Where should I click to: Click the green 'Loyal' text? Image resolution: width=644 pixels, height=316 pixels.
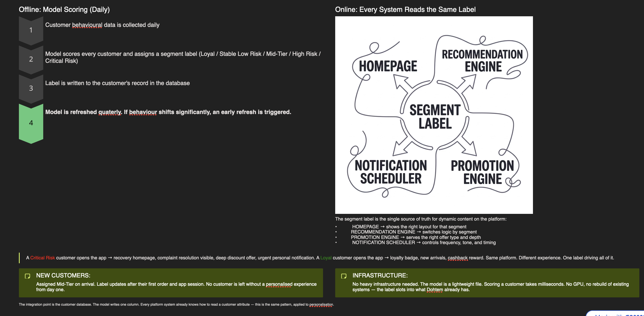pos(326,258)
